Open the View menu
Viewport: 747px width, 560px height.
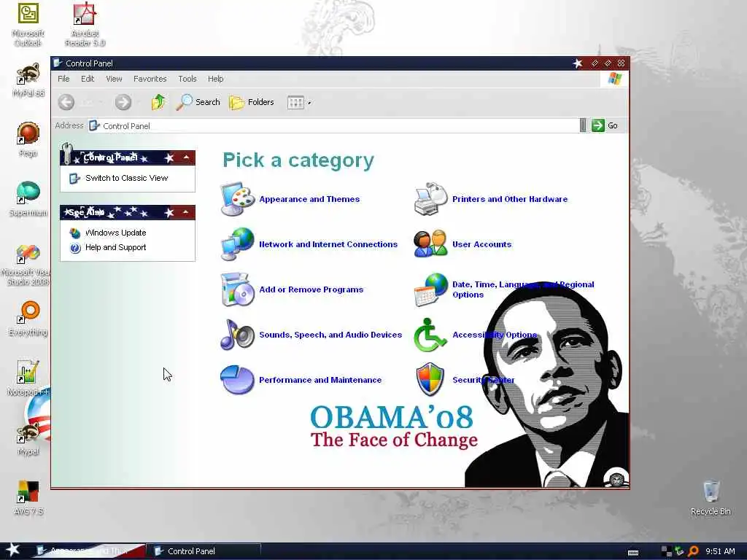(114, 79)
